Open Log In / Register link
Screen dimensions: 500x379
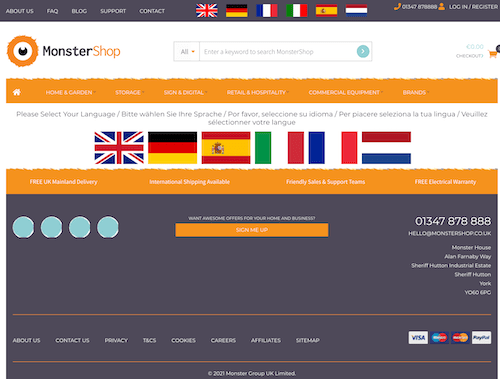(473, 7)
